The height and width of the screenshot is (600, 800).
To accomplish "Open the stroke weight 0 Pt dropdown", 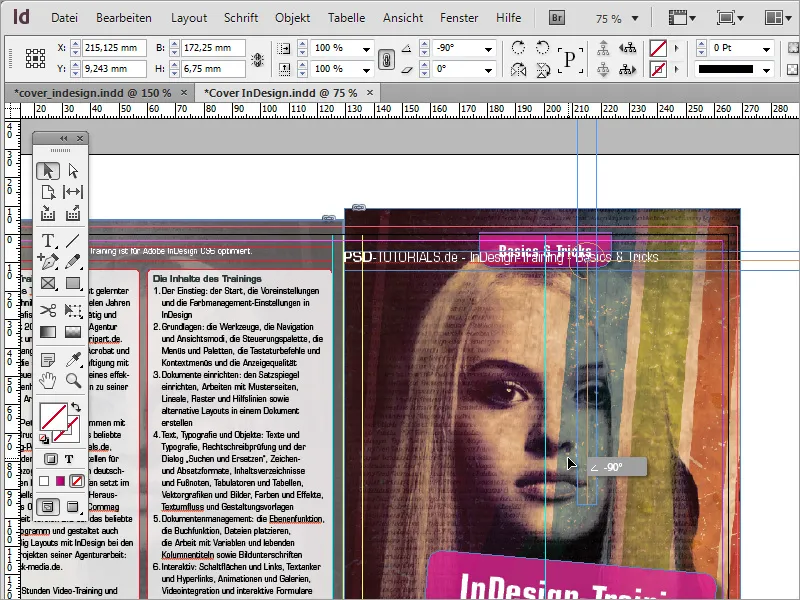I will [766, 49].
